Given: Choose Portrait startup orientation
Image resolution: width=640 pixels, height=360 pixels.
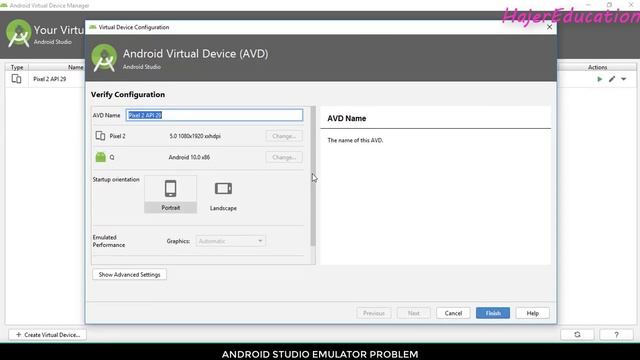Looking at the screenshot, I should point(171,195).
